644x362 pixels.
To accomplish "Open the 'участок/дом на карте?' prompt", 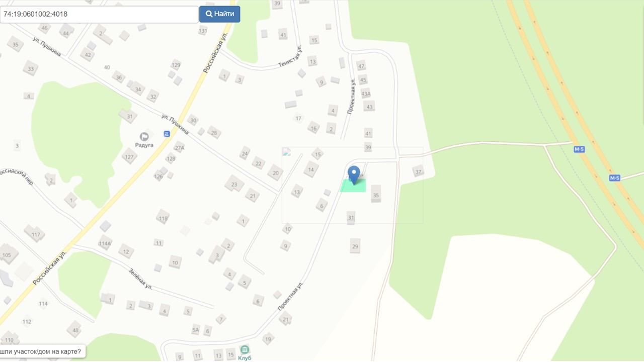I will [x=42, y=351].
